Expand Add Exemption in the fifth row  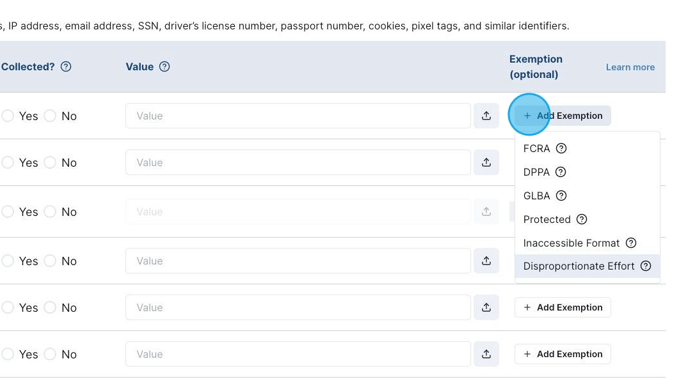coord(563,308)
